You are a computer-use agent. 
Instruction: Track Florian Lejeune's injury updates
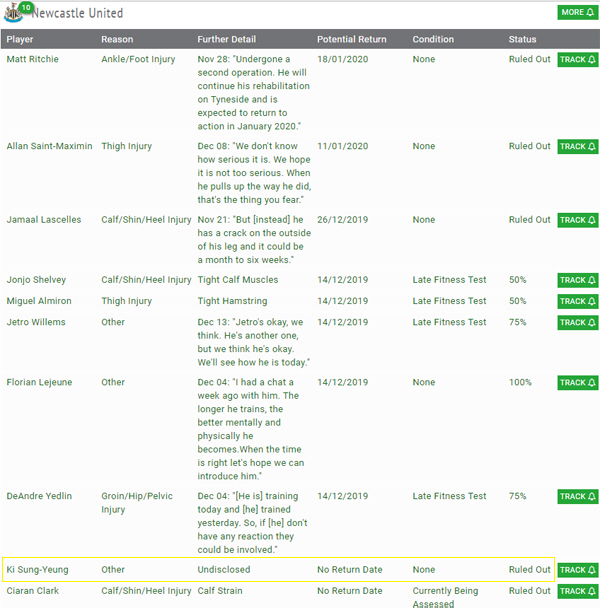click(578, 383)
